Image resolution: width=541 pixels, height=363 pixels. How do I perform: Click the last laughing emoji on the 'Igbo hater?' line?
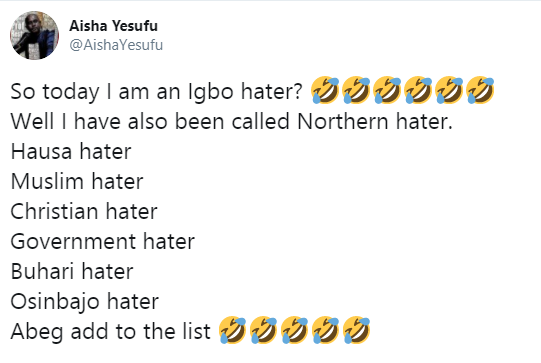480,90
